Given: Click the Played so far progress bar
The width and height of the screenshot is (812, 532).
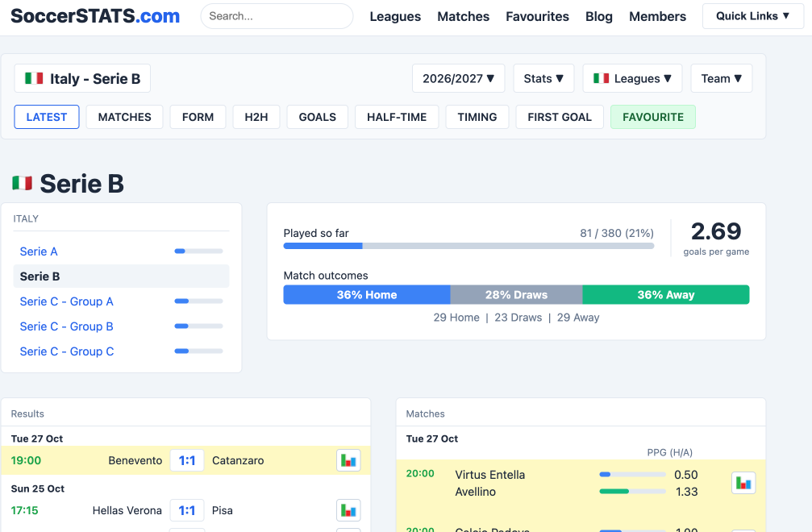Looking at the screenshot, I should [x=468, y=247].
